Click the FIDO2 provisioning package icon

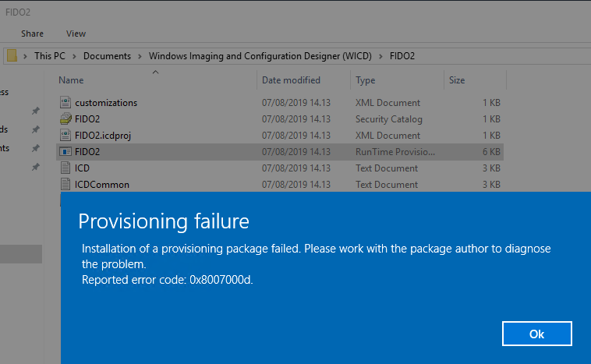[66, 152]
